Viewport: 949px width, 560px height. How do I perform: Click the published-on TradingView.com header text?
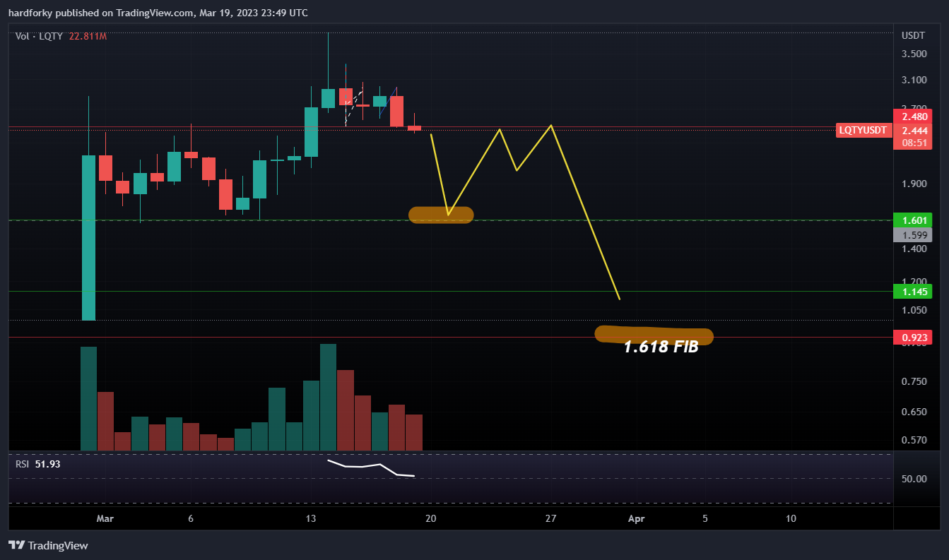158,13
